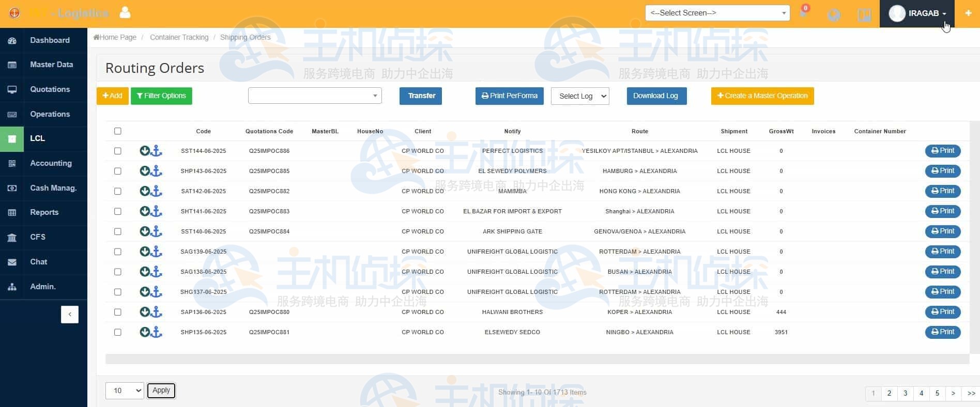Click the horizontal scrollbar below the table
This screenshot has width=980, height=407.
[x=537, y=359]
